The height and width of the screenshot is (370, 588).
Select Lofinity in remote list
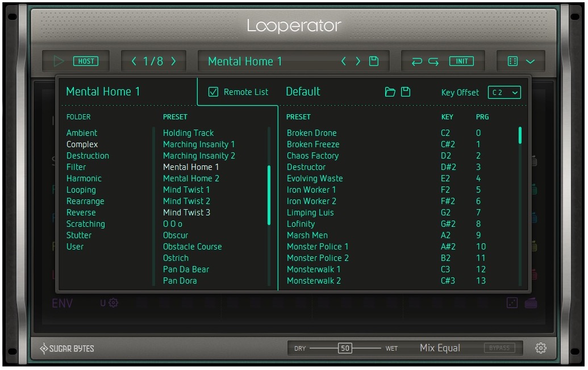[x=301, y=224]
